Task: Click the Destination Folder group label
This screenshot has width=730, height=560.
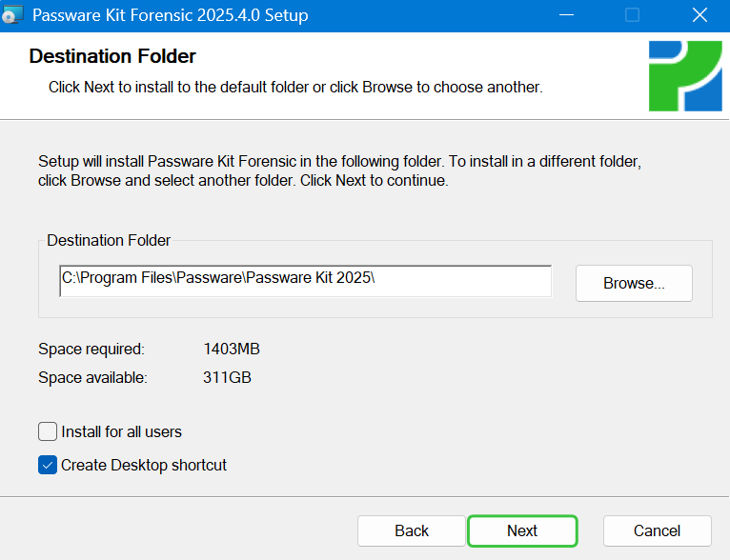Action: [109, 240]
